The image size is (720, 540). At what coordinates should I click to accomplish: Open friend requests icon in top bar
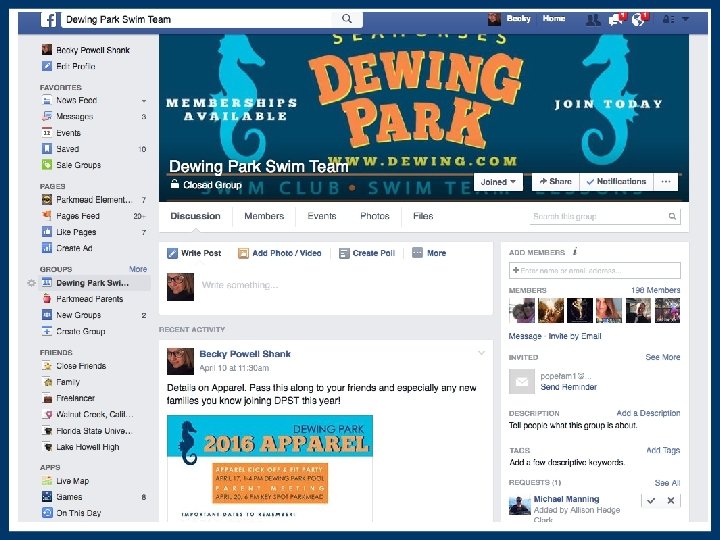point(593,20)
